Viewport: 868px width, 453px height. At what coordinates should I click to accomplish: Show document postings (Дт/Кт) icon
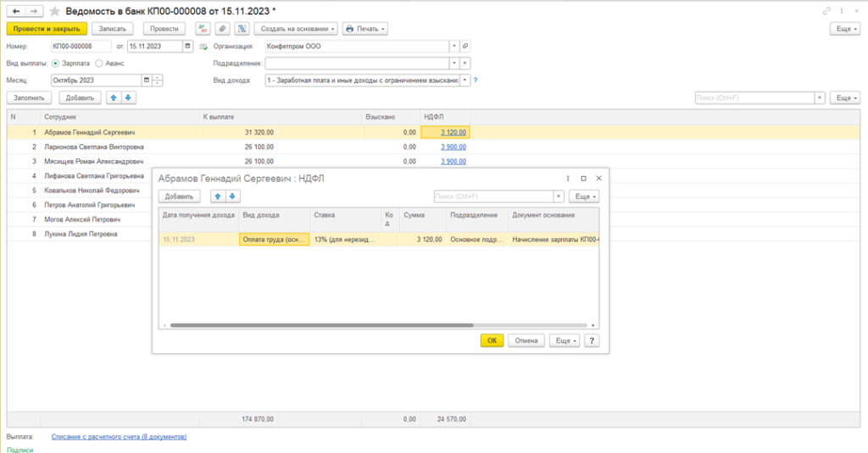click(203, 29)
